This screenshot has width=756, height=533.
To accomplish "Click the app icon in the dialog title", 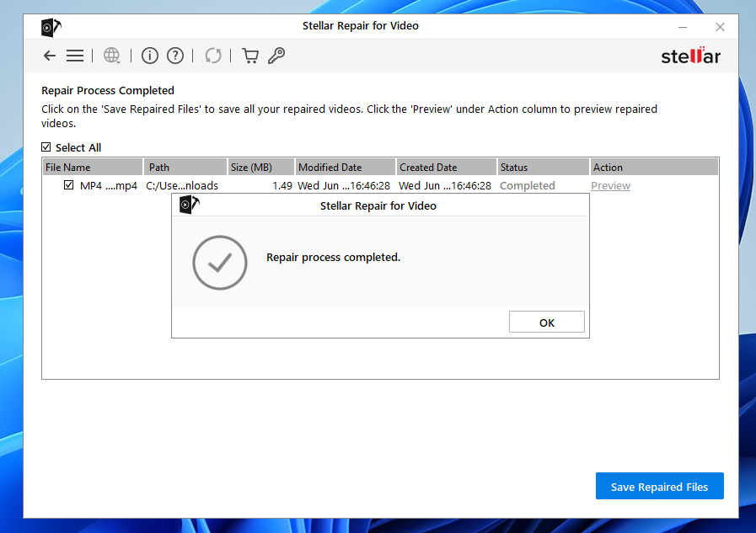I will [x=189, y=205].
